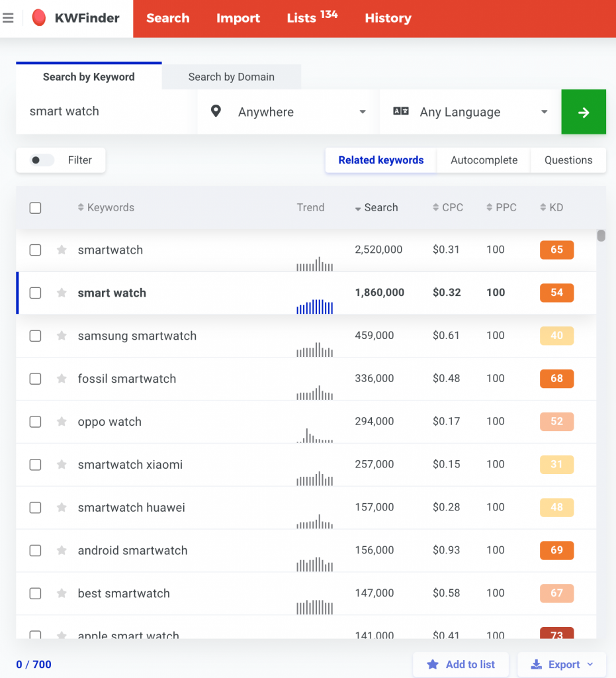Screen dimensions: 616x678
Task: Check the android smartwatch row checkbox
Action: (36, 550)
